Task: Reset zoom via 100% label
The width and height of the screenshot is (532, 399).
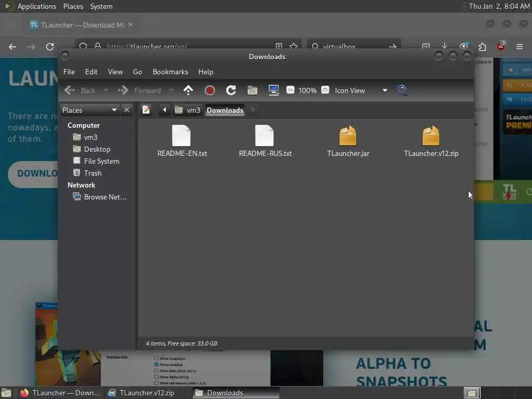Action: point(308,90)
